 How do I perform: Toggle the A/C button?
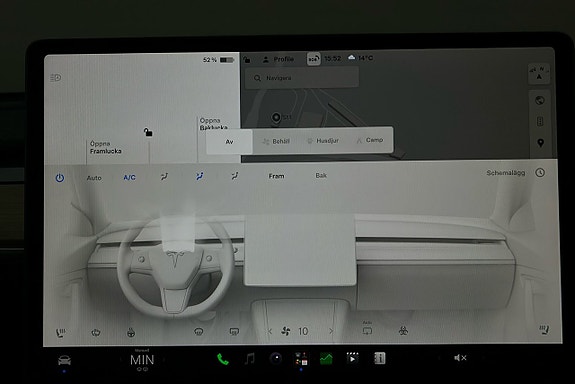(x=129, y=178)
